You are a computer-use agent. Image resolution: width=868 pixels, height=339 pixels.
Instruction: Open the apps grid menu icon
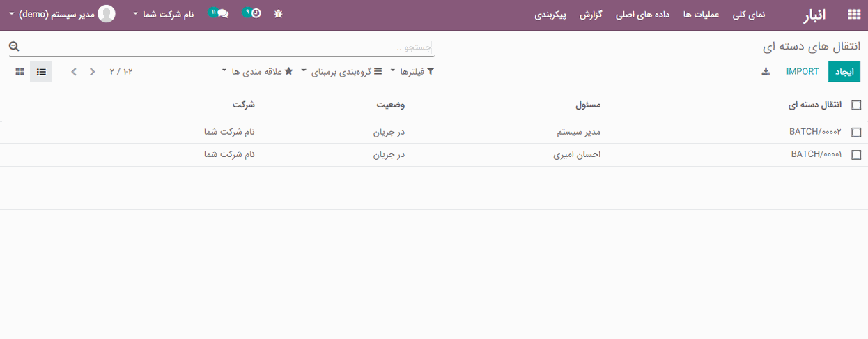coord(854,15)
